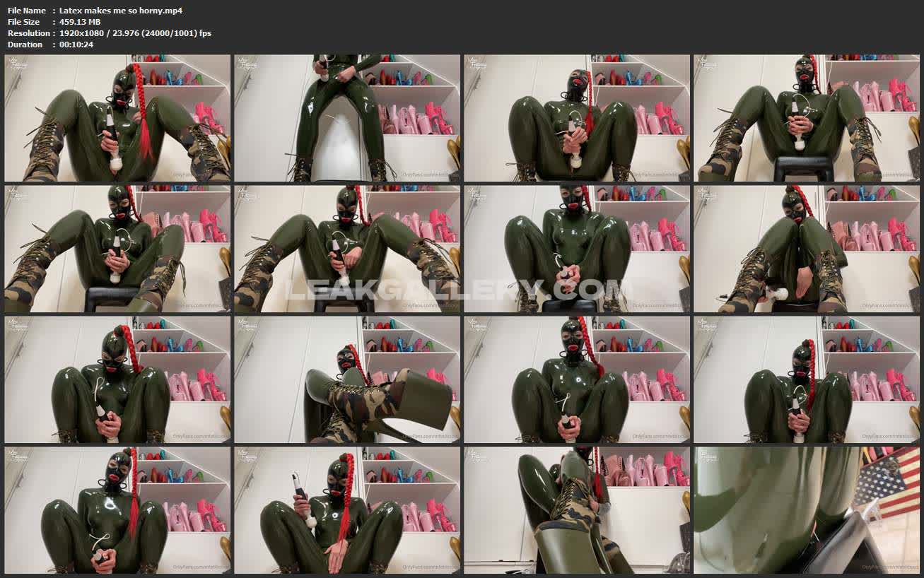Click the File Size value 459.13 MB

click(x=80, y=22)
